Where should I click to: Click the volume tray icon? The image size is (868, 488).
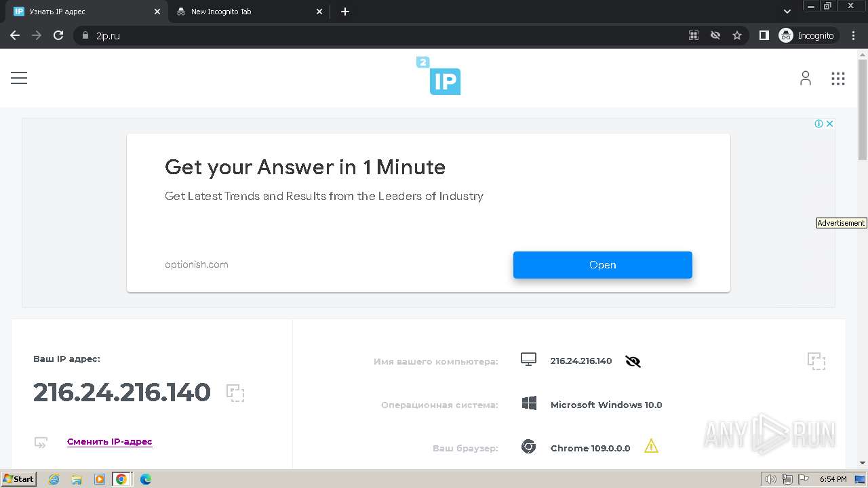[771, 479]
